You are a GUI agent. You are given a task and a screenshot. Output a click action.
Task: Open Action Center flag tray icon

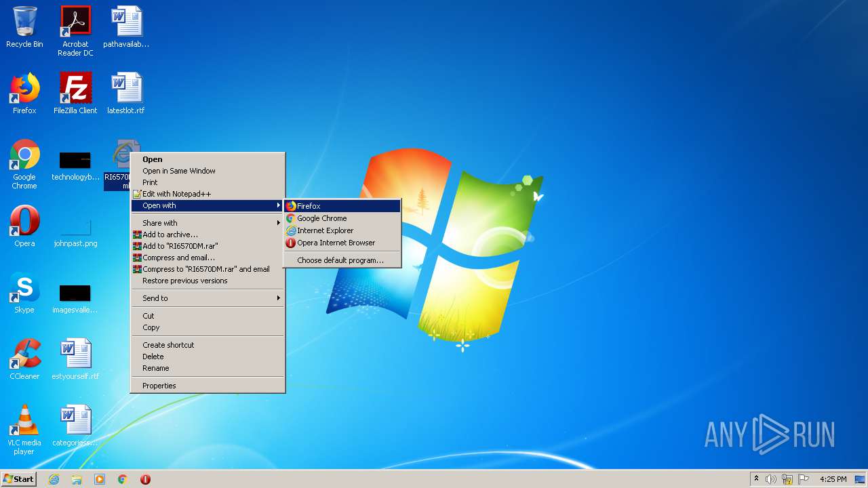click(804, 479)
